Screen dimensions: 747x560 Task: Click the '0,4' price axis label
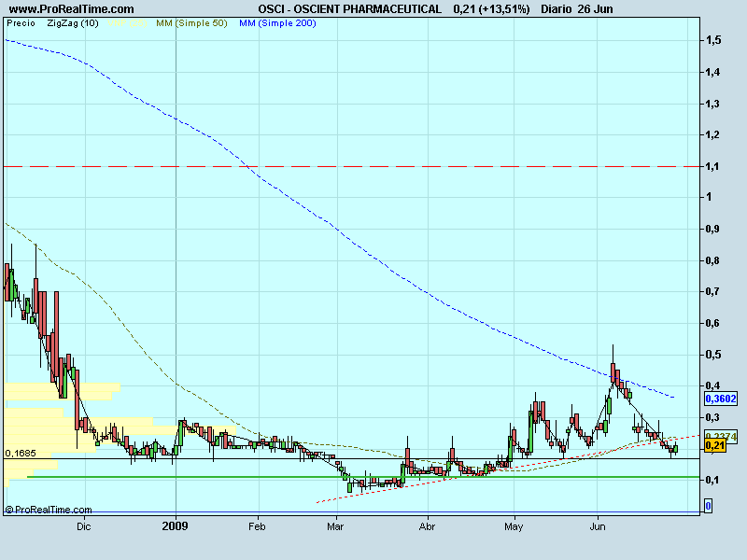coord(712,385)
